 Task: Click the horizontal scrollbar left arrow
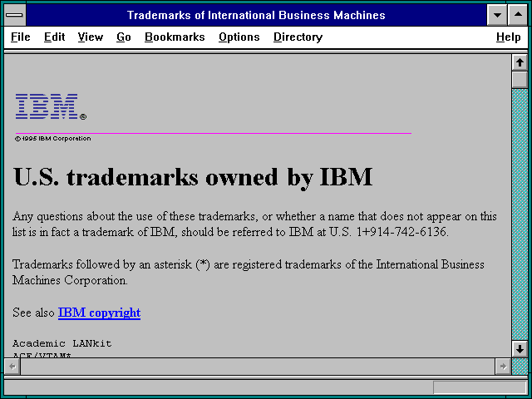12,367
